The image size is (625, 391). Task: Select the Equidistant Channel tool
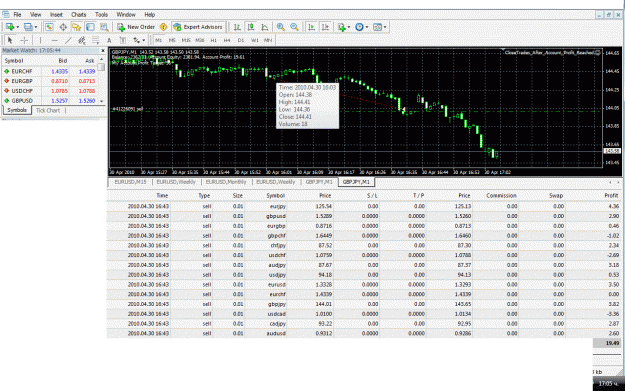[82, 40]
